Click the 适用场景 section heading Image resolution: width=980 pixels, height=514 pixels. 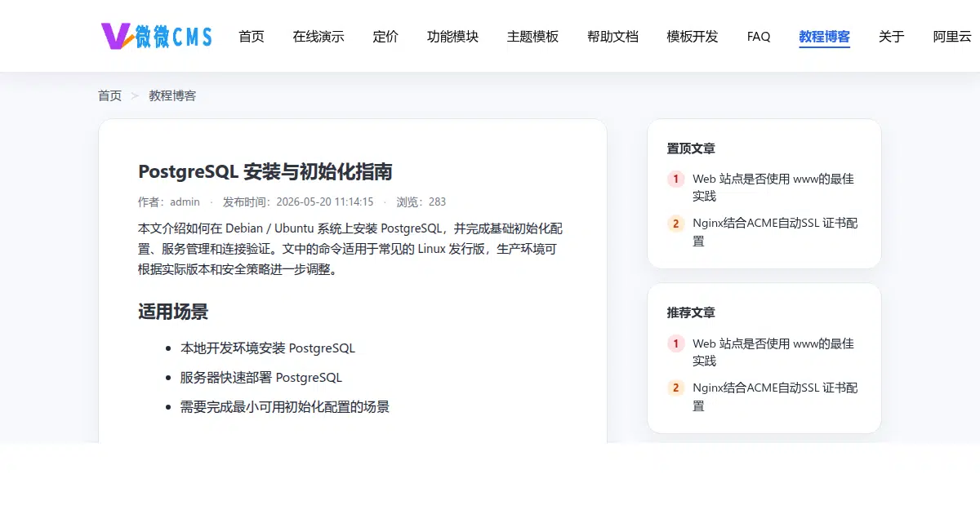(x=173, y=312)
